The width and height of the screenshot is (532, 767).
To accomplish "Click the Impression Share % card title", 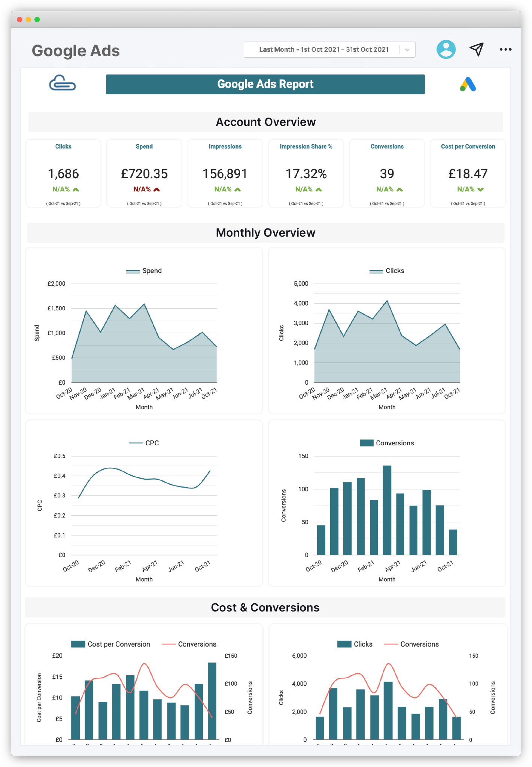I will (306, 146).
